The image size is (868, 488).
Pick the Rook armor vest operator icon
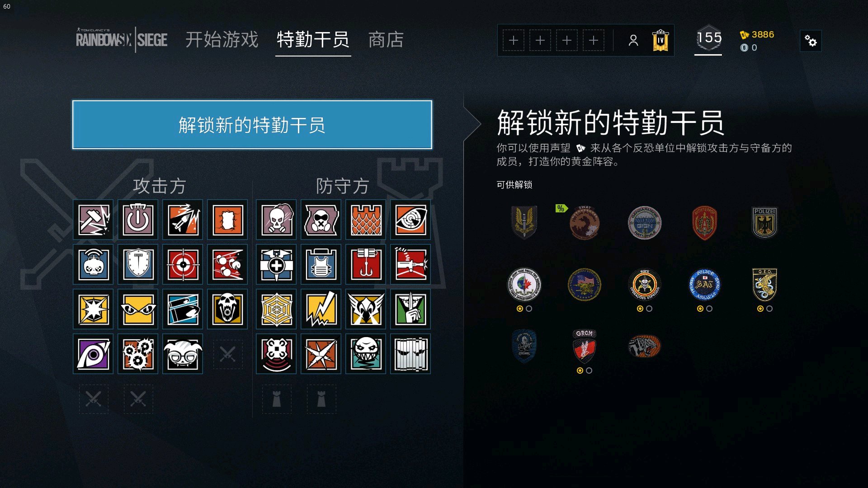click(321, 265)
